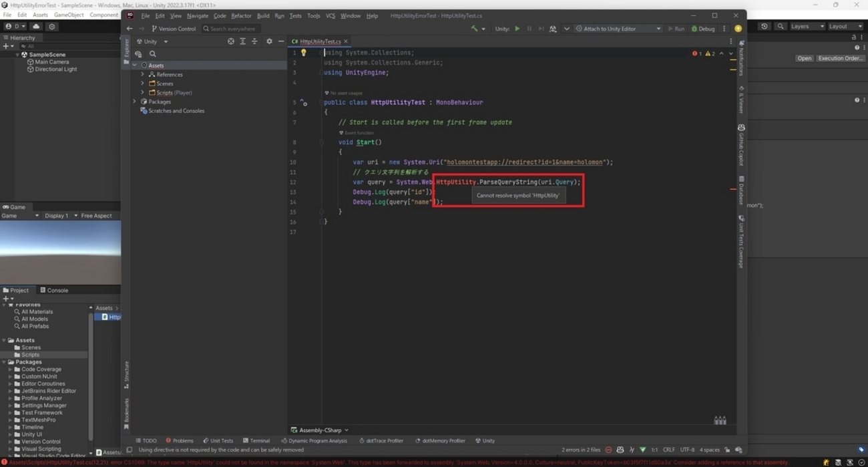The width and height of the screenshot is (868, 467).
Task: Open the Refactor menu in Rider
Action: [241, 16]
